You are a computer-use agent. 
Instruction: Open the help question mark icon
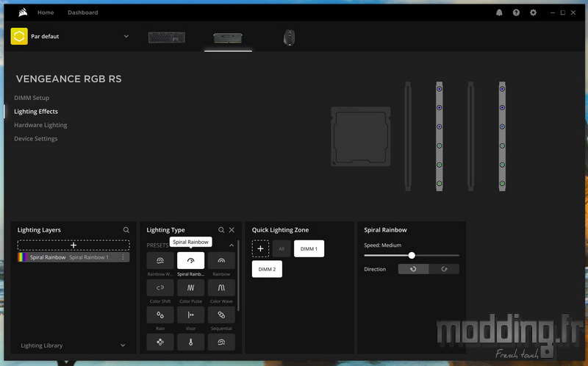[x=517, y=12]
